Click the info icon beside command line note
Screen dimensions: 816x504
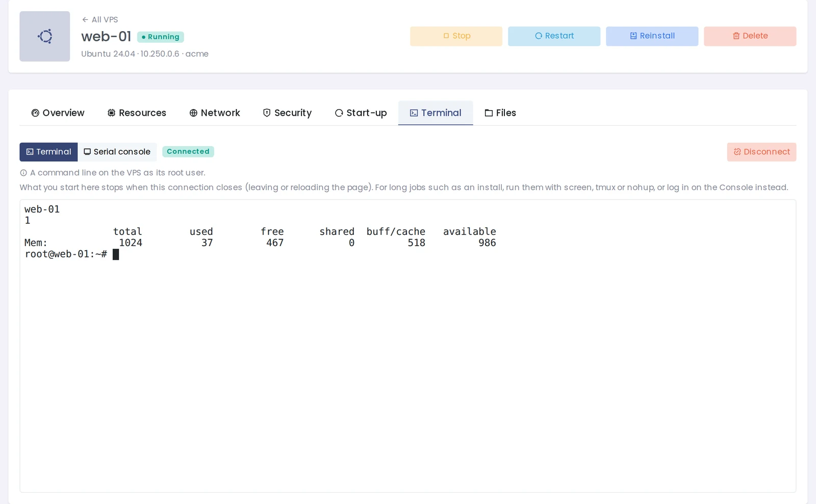23,173
